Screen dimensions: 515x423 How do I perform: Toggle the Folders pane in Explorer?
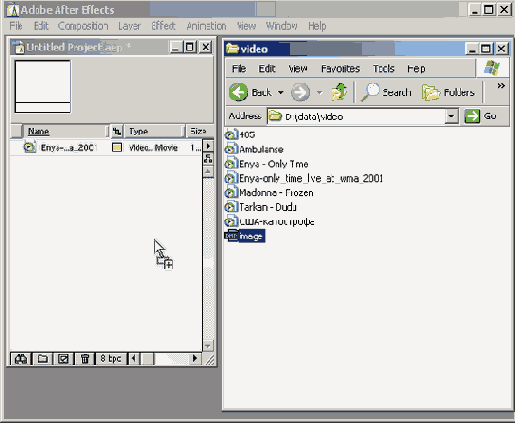tap(448, 92)
